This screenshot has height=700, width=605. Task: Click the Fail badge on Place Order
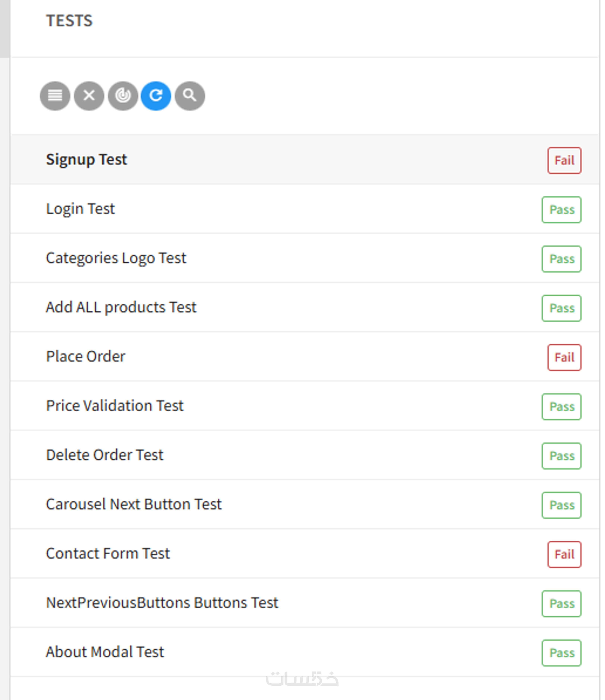click(x=564, y=357)
